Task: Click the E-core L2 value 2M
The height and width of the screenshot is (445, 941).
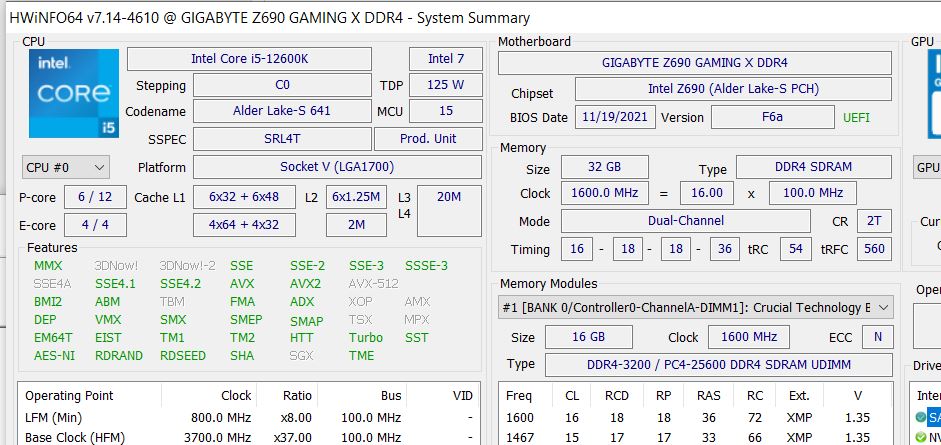Action: coord(356,225)
